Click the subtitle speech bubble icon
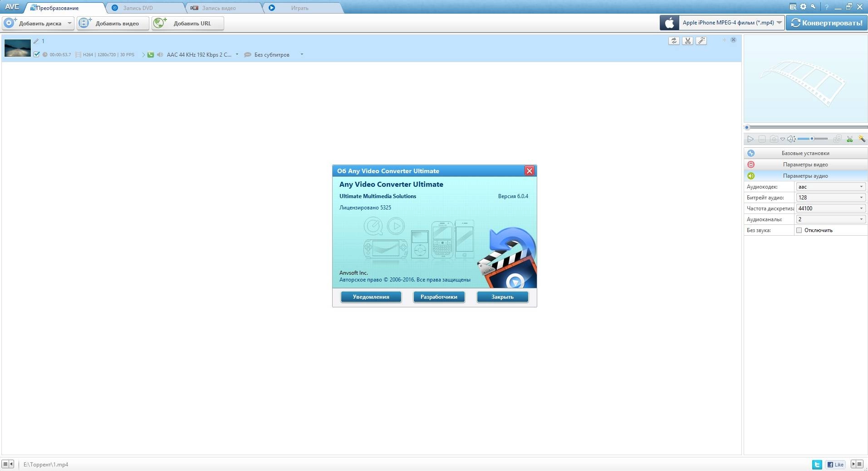The width and height of the screenshot is (868, 471). [247, 54]
